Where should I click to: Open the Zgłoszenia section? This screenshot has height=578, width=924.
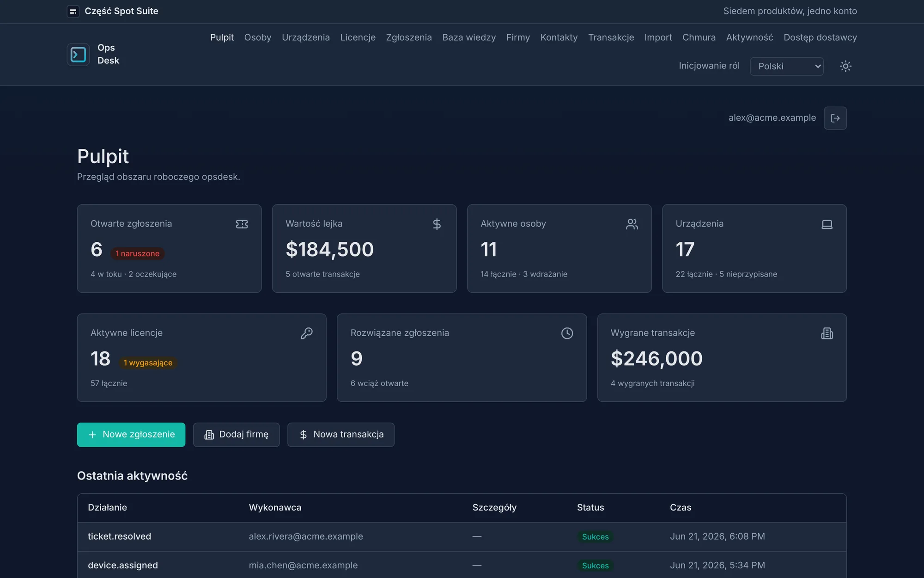tap(409, 37)
